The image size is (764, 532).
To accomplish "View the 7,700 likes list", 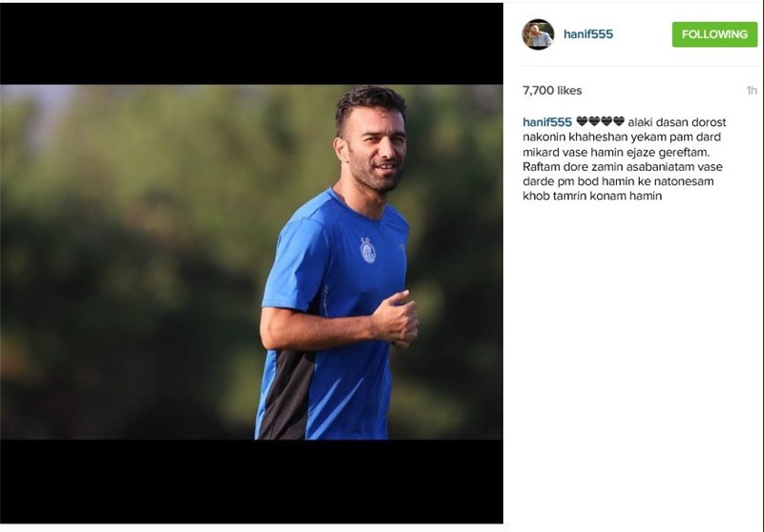I will click(552, 90).
